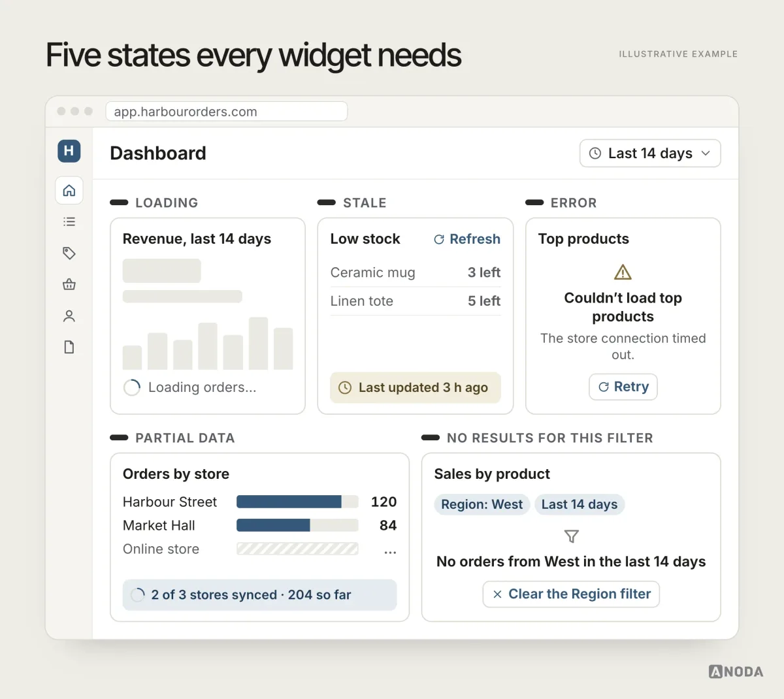Screen dimensions: 784x699
Task: Click the Orders by store title
Action: tap(176, 474)
